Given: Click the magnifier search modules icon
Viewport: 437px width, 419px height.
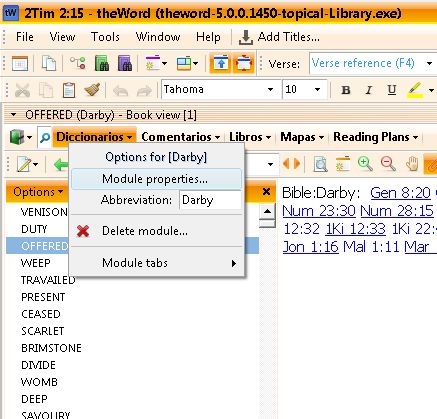Looking at the screenshot, I should point(45,137).
